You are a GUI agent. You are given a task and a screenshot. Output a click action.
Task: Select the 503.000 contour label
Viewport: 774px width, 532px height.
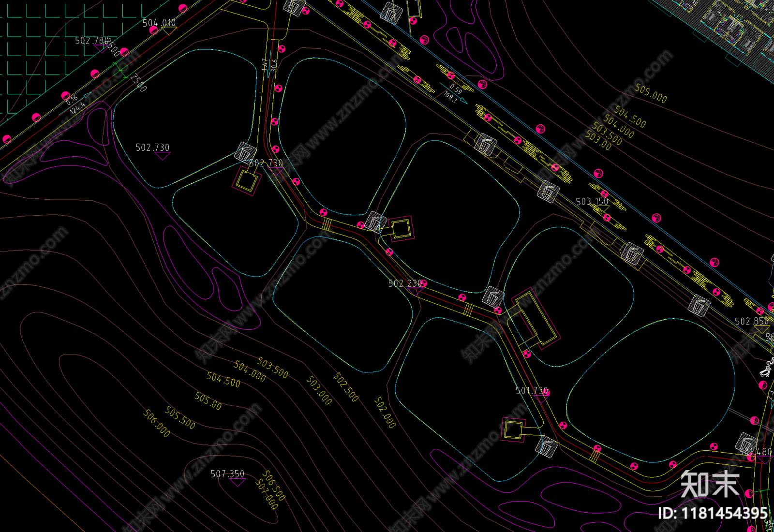(319, 390)
